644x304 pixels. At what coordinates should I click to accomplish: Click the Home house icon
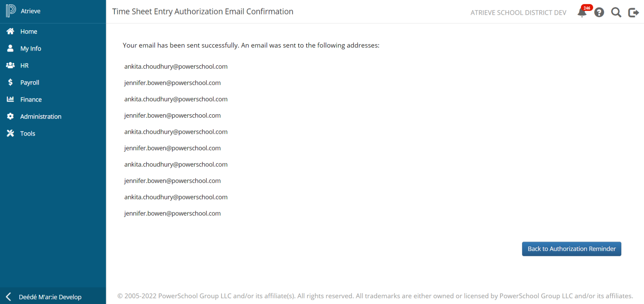pyautogui.click(x=10, y=31)
